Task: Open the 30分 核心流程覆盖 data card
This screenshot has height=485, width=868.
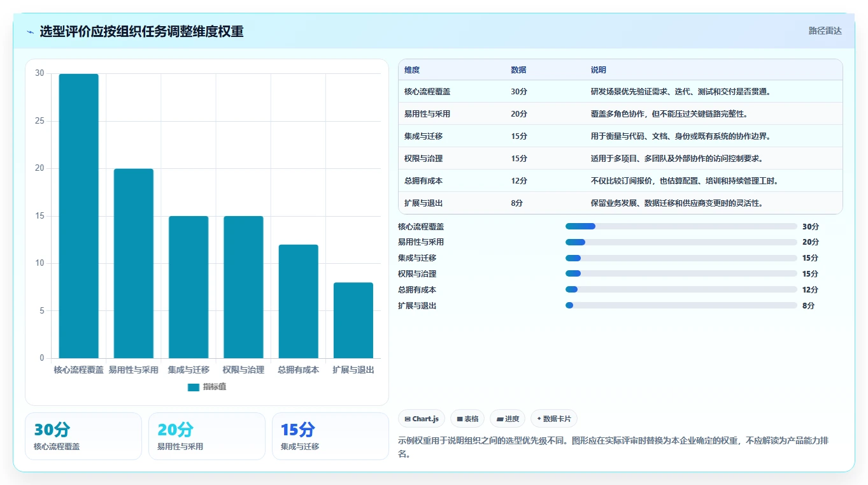Action: coord(83,437)
